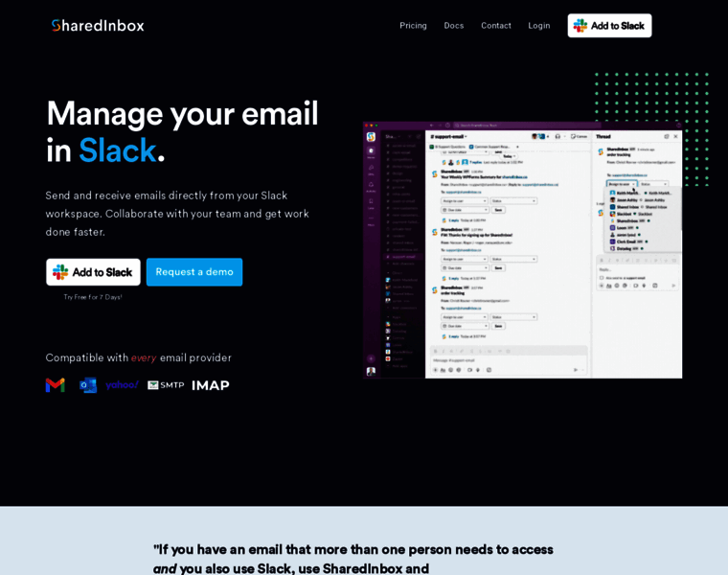Go to the Docs page
Image resolution: width=728 pixels, height=575 pixels.
click(x=454, y=26)
